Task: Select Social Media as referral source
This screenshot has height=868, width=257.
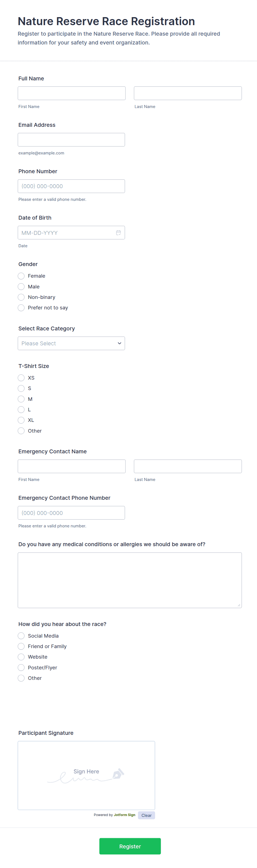Action: click(x=21, y=636)
